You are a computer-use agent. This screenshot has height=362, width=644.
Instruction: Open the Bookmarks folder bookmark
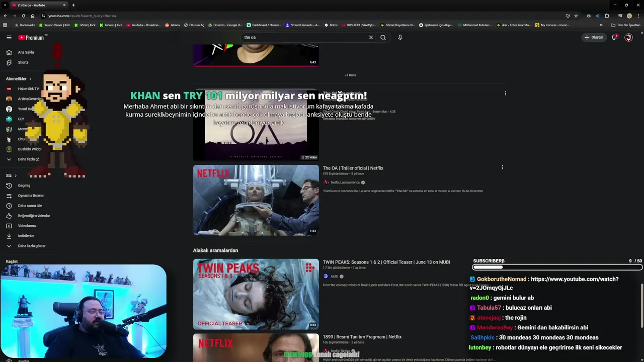click(x=25, y=25)
